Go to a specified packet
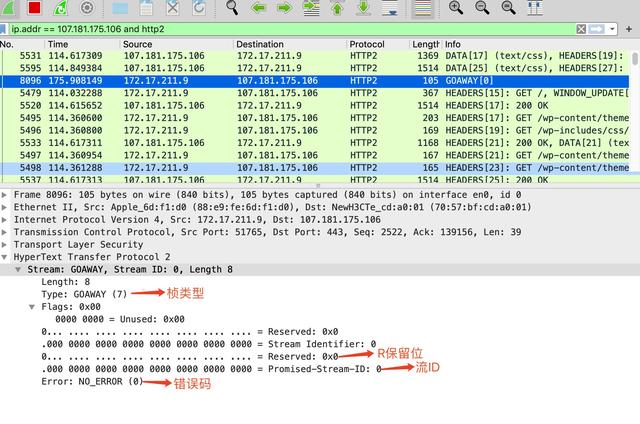This screenshot has width=640, height=424. pyautogui.click(x=311, y=7)
